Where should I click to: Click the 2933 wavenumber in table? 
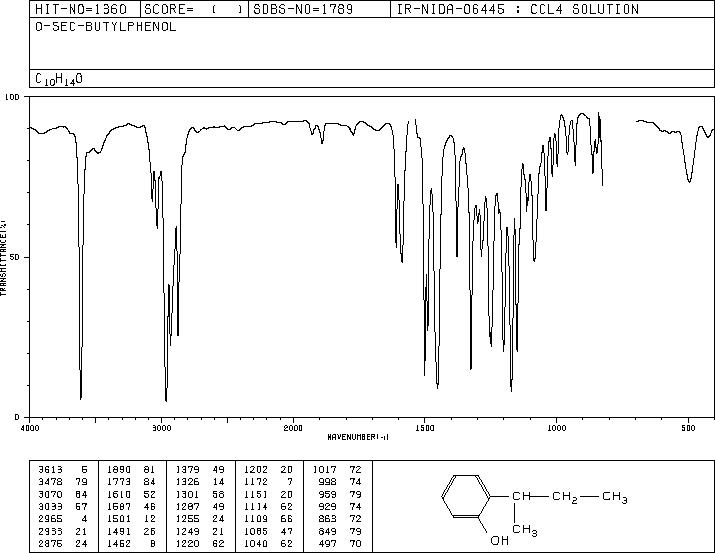click(50, 531)
